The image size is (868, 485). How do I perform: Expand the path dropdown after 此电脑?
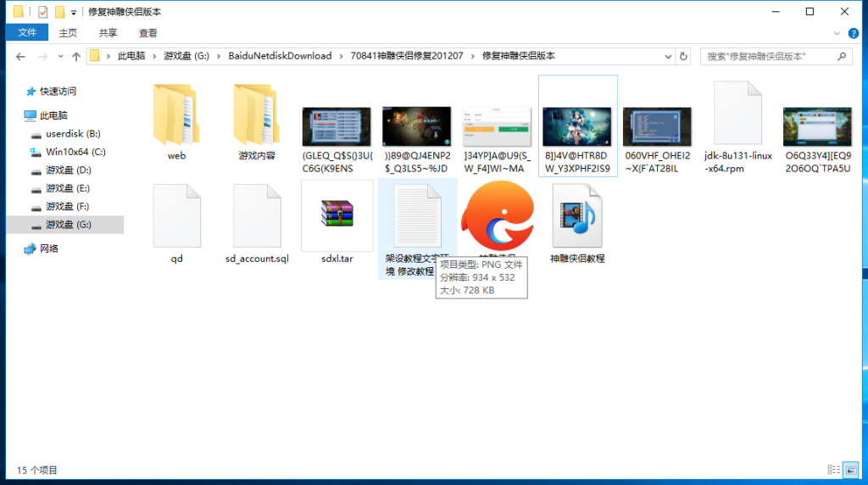pos(154,57)
